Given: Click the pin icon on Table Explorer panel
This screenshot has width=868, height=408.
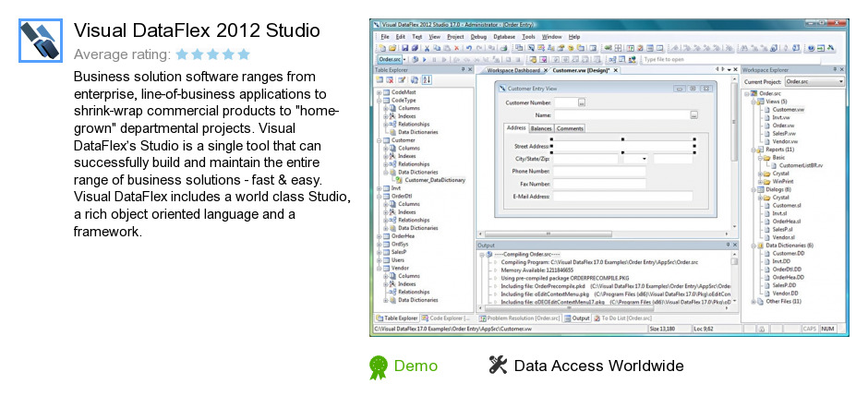Looking at the screenshot, I should pos(464,69).
